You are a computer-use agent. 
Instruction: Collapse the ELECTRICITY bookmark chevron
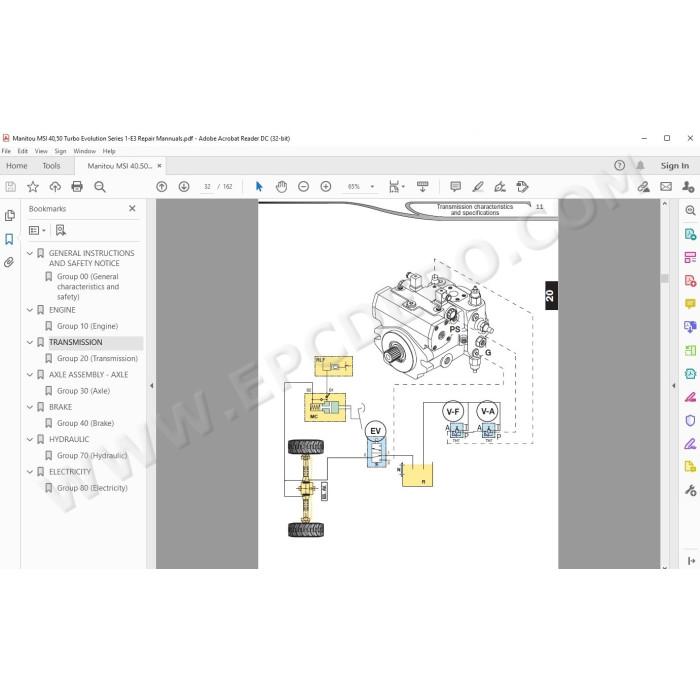(30, 472)
